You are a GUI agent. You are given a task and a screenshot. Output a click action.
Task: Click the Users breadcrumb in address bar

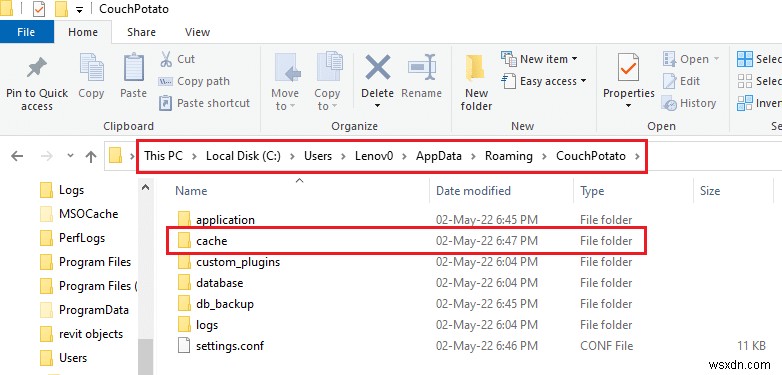(x=318, y=156)
